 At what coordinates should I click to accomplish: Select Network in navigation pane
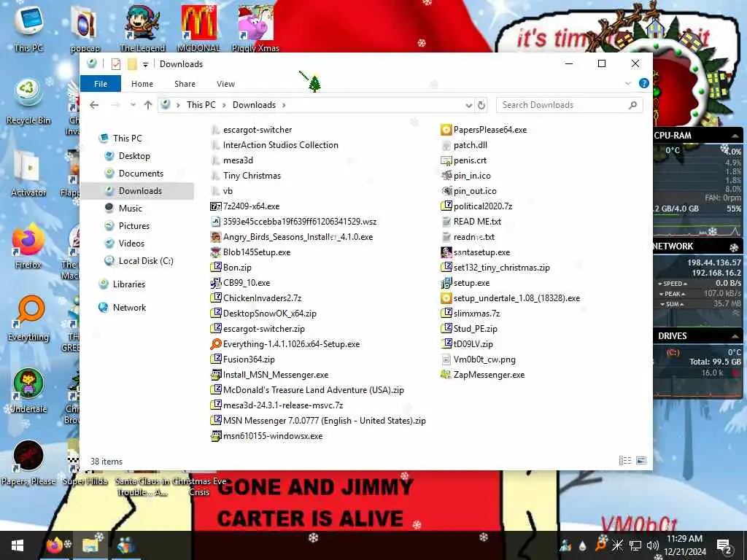[x=129, y=308]
